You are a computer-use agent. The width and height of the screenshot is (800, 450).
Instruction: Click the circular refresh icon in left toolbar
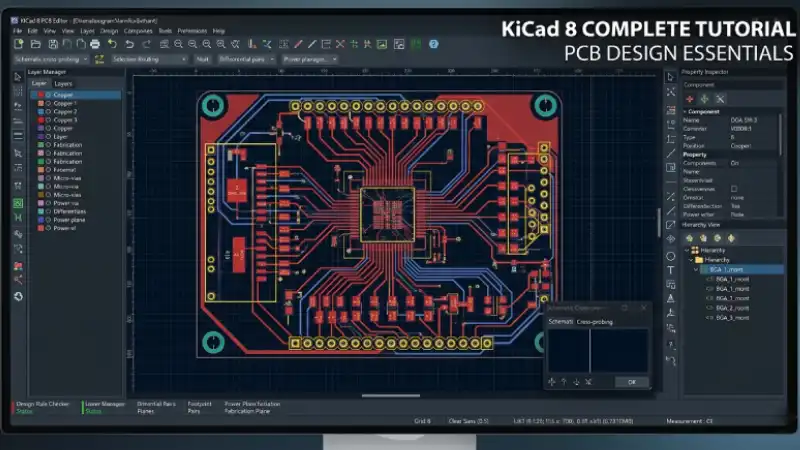(18, 296)
